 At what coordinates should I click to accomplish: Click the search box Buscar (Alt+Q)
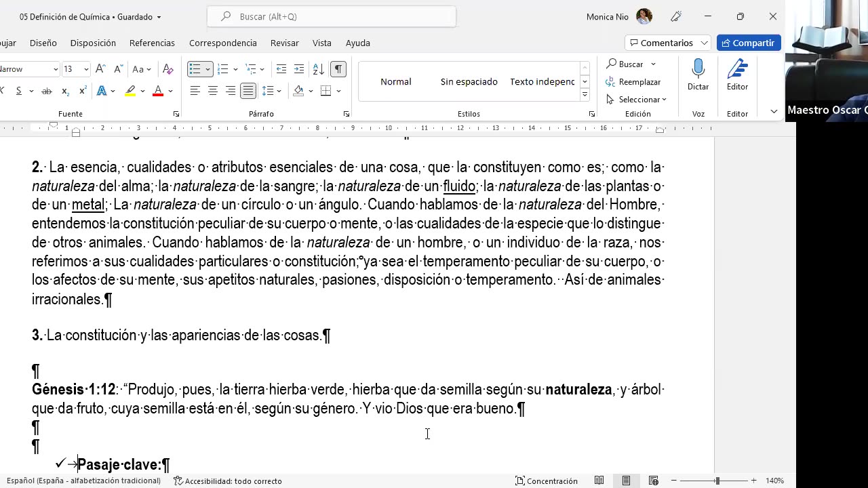click(x=332, y=16)
